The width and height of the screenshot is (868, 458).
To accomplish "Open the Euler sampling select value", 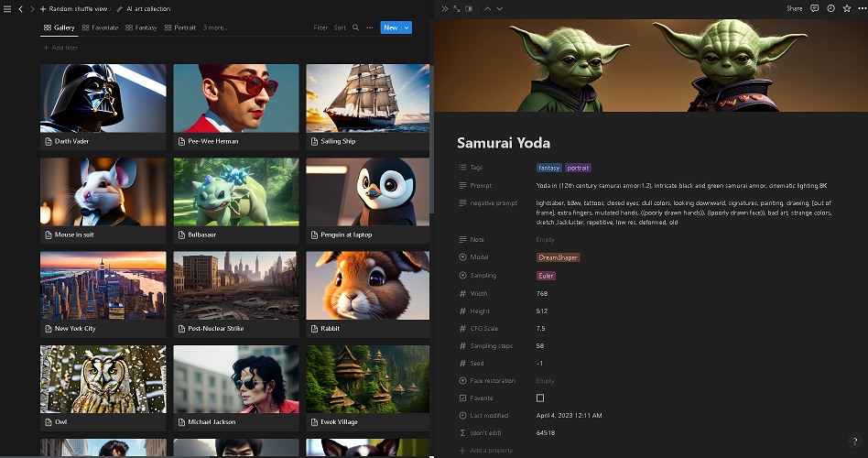I will pyautogui.click(x=546, y=276).
